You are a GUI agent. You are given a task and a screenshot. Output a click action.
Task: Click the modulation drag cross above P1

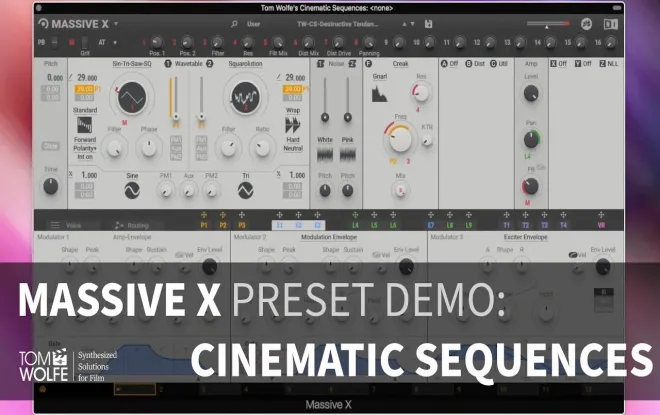click(x=204, y=215)
